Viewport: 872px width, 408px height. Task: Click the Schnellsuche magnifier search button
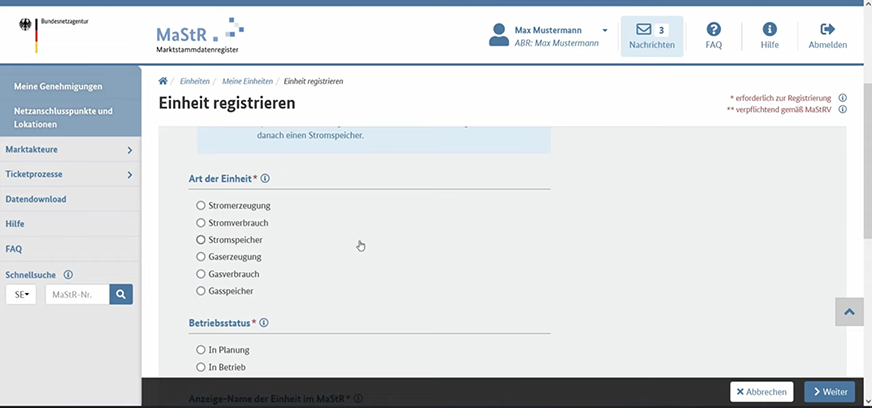pyautogui.click(x=121, y=294)
